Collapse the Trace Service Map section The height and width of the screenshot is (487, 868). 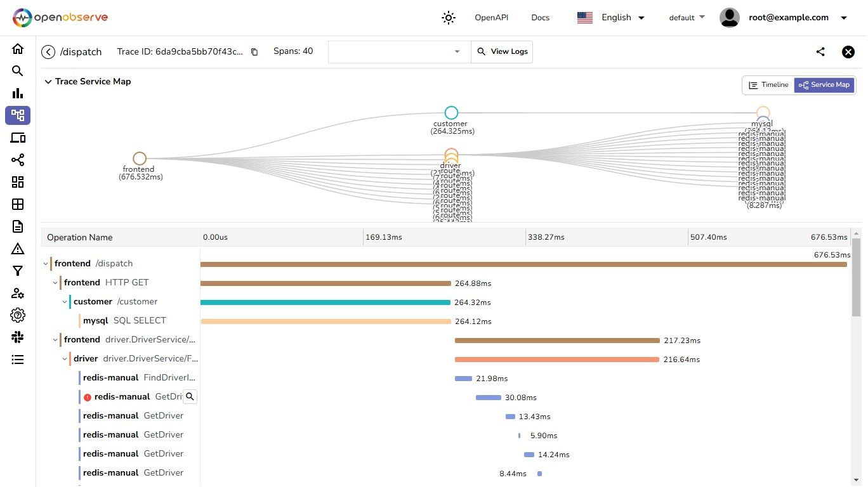coord(48,82)
